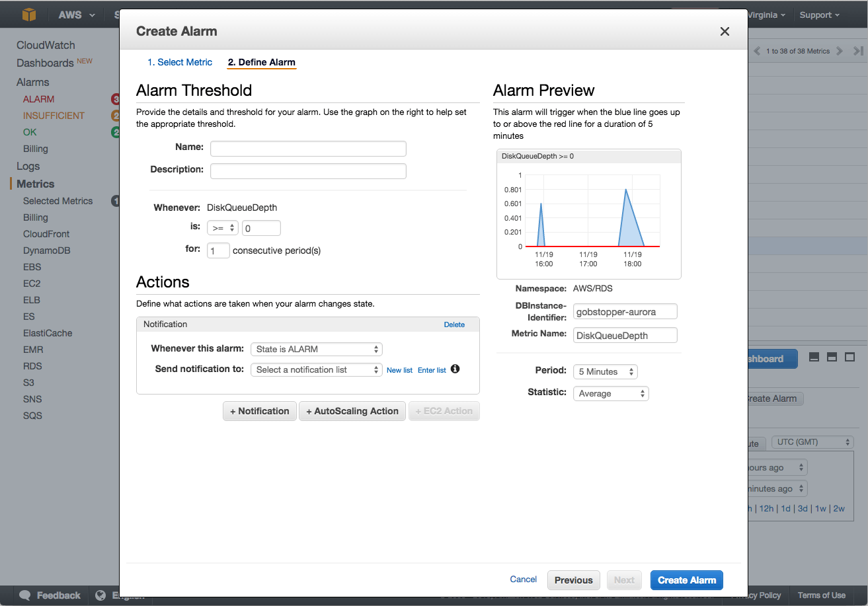Close the Create Alarm dialog with X
Screen dimensions: 868x606
click(725, 32)
